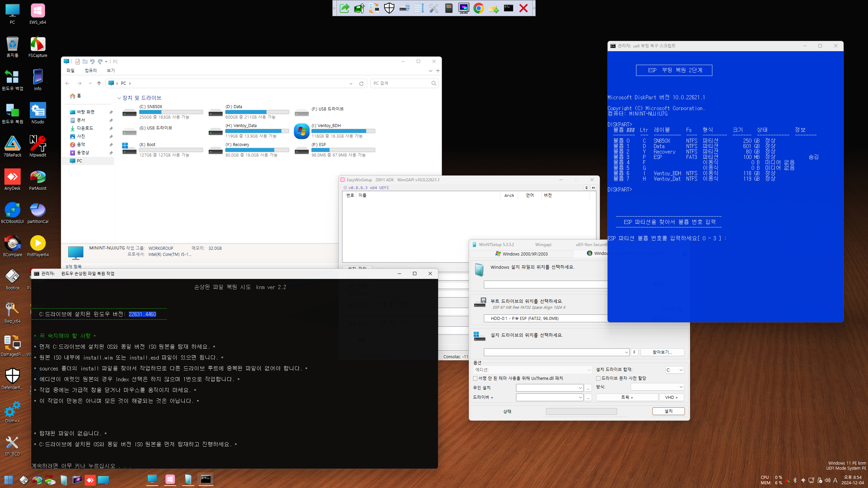Click the green share arrow in the top dock
Viewport: 868px width, 488px height.
click(344, 8)
